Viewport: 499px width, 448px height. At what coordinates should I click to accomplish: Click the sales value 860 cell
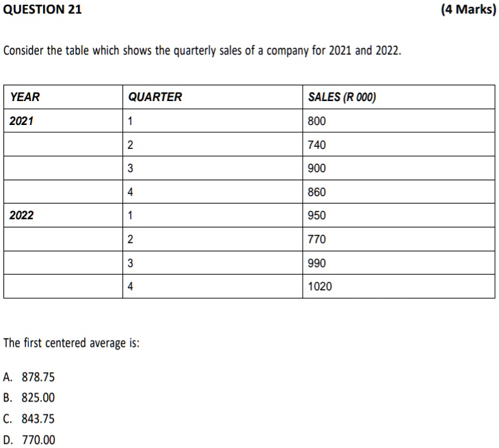pos(399,192)
